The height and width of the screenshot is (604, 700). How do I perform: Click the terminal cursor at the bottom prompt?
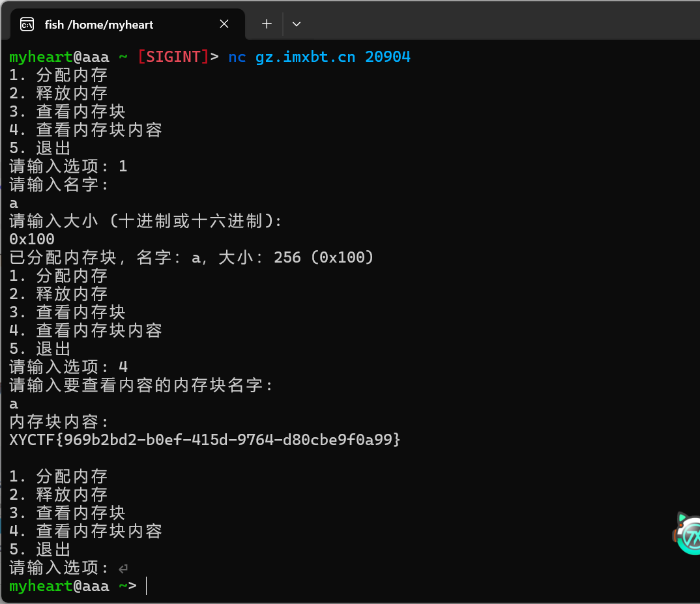[x=146, y=586]
